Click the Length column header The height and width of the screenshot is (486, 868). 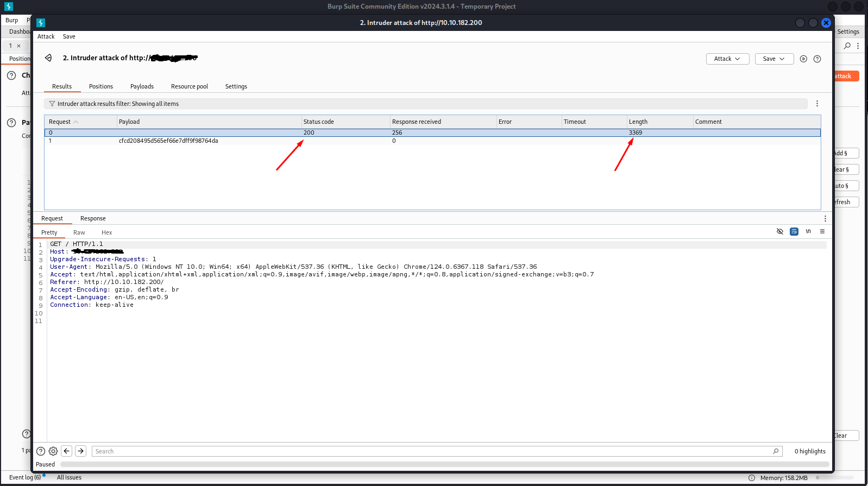click(x=660, y=122)
